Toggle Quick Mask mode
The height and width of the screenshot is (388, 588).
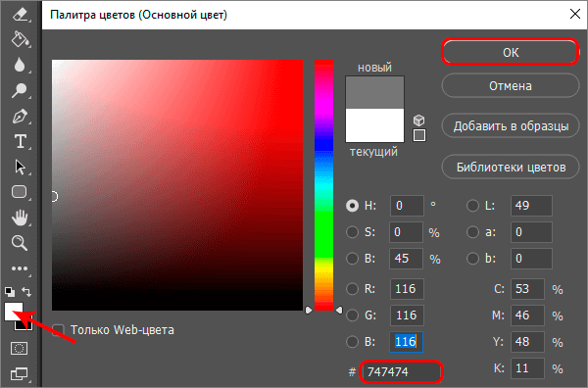click(x=20, y=348)
